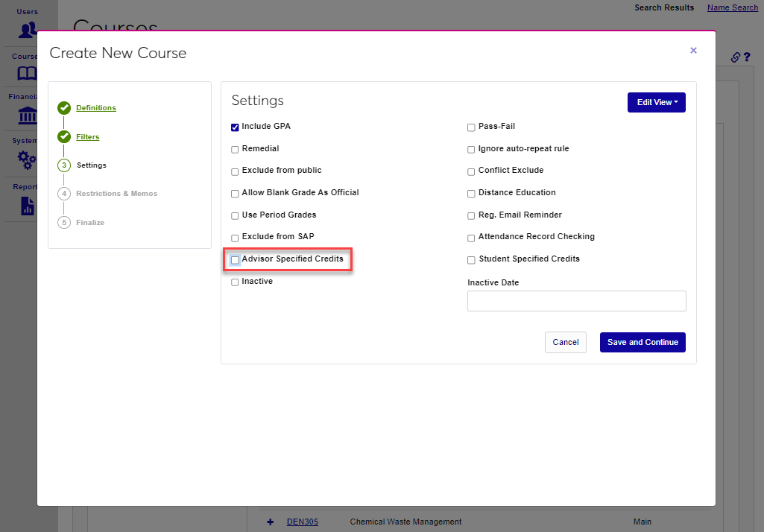The image size is (764, 532).
Task: Enable the Pass-Fail checkbox
Action: [471, 127]
